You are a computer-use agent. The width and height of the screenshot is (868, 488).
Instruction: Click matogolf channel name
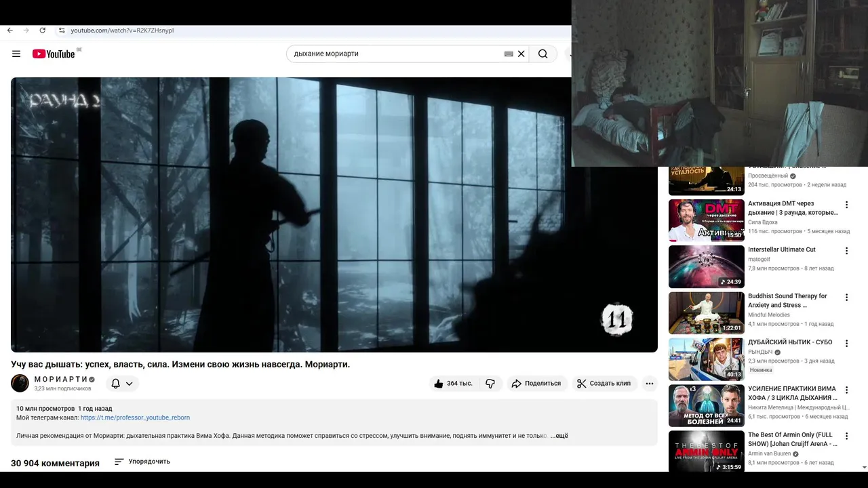(x=759, y=260)
